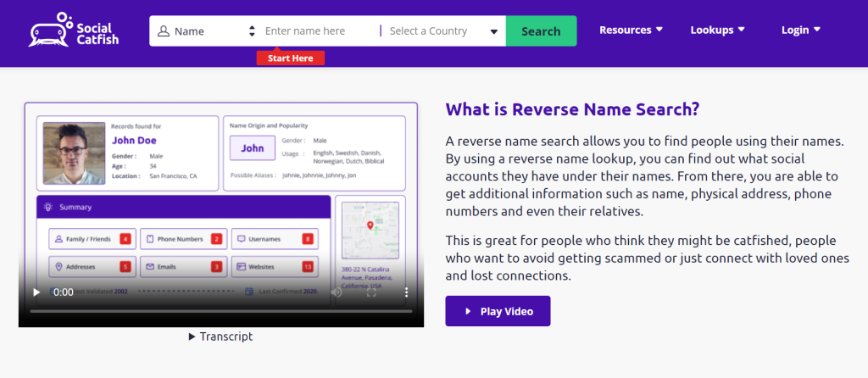Click the Addresses tile
The width and height of the screenshot is (868, 378).
coord(92,267)
